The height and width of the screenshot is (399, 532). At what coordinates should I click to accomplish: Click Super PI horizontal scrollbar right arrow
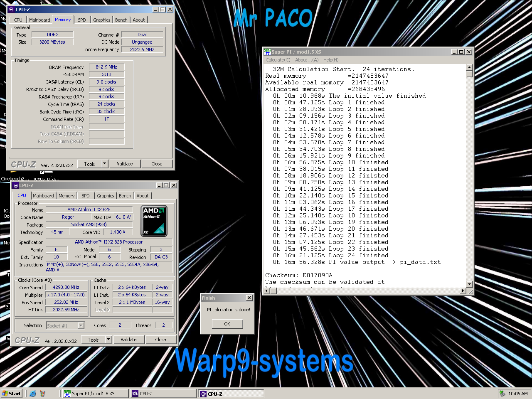click(x=463, y=291)
